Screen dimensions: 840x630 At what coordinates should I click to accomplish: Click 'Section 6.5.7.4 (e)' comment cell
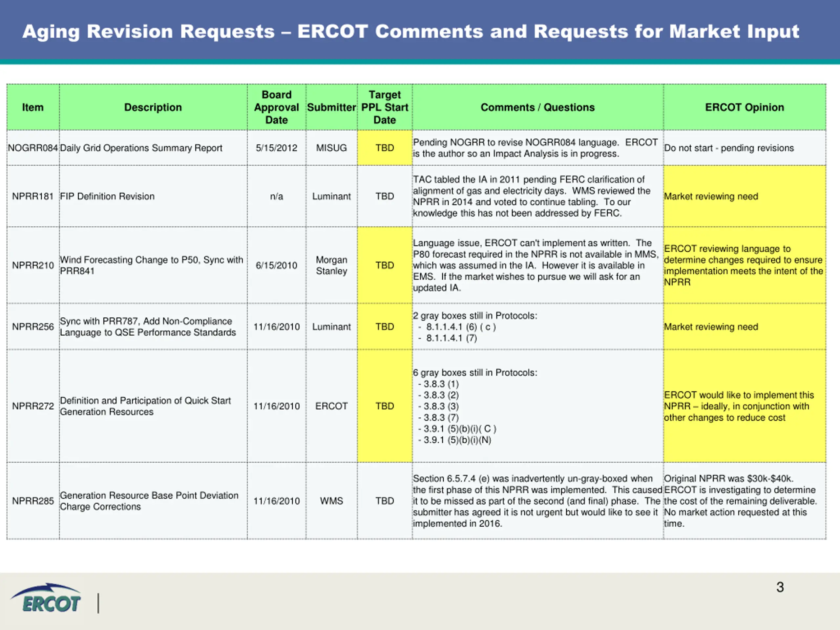tap(538, 501)
